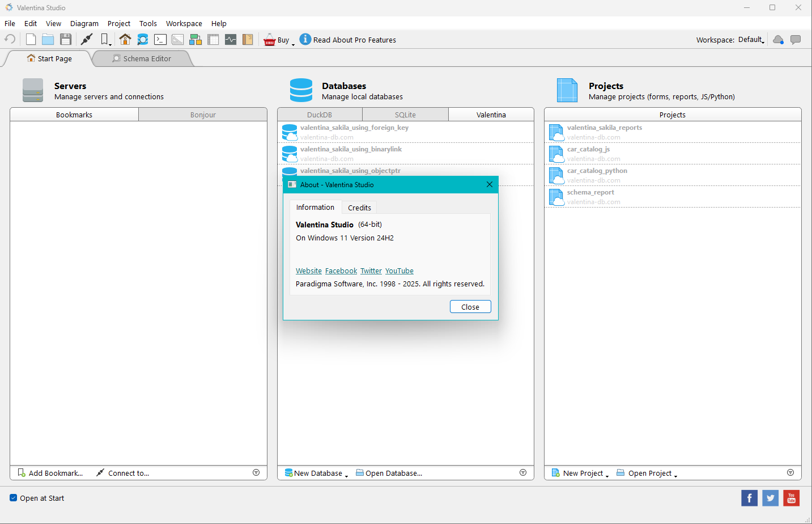Open the activity monitor graph icon
812x524 pixels.
click(x=231, y=39)
